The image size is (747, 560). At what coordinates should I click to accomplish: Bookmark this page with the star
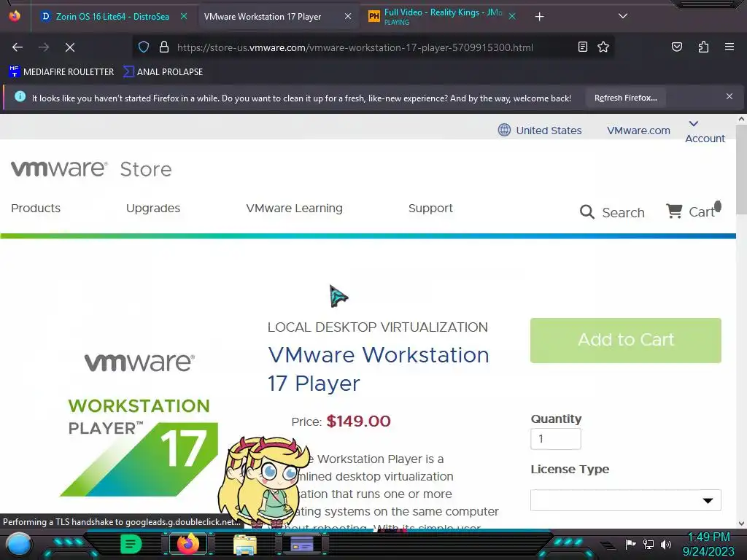[603, 47]
